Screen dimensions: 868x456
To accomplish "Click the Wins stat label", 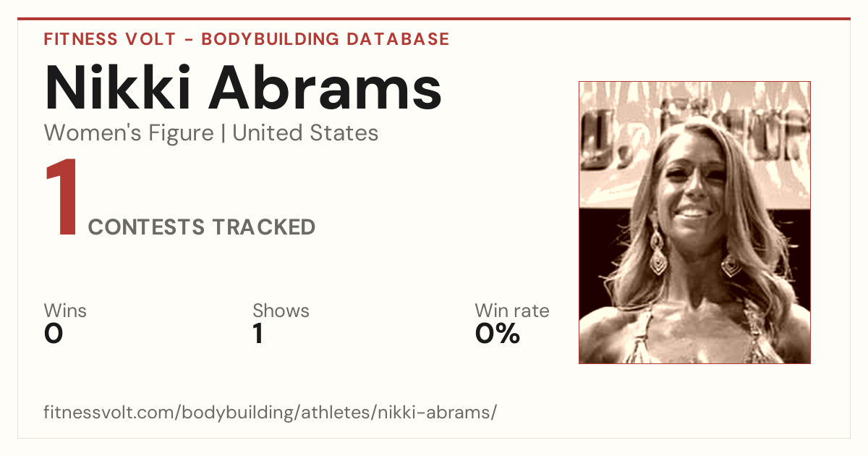I will pos(65,311).
